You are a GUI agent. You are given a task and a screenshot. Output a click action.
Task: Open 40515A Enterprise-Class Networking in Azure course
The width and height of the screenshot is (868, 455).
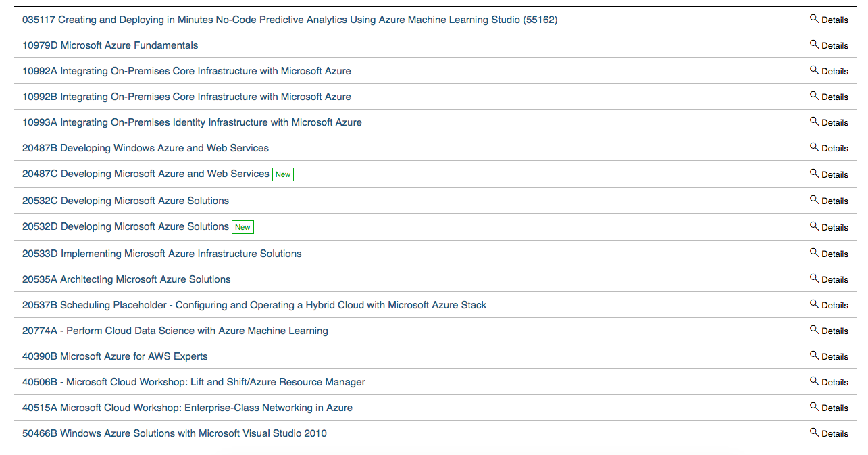point(187,408)
